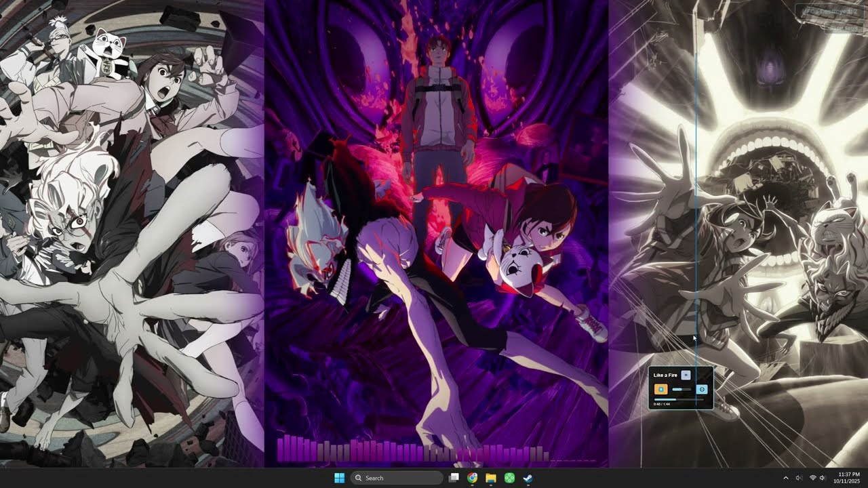Click the taskbar Search box
This screenshot has width=868, height=488.
pos(397,478)
